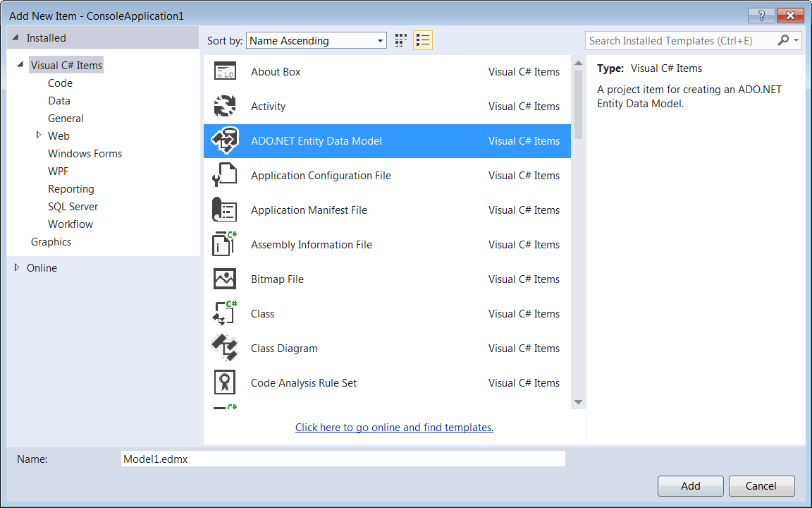Select the "About Box" row label

point(276,71)
